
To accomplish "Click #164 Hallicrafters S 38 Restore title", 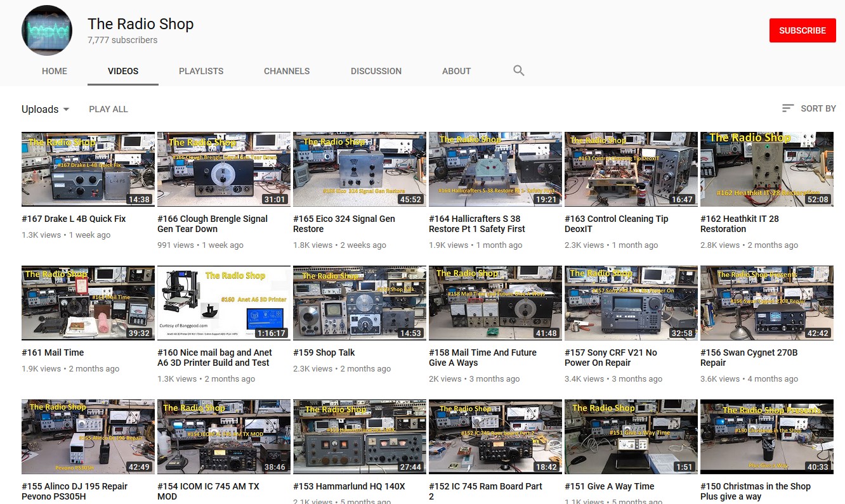I will (477, 224).
